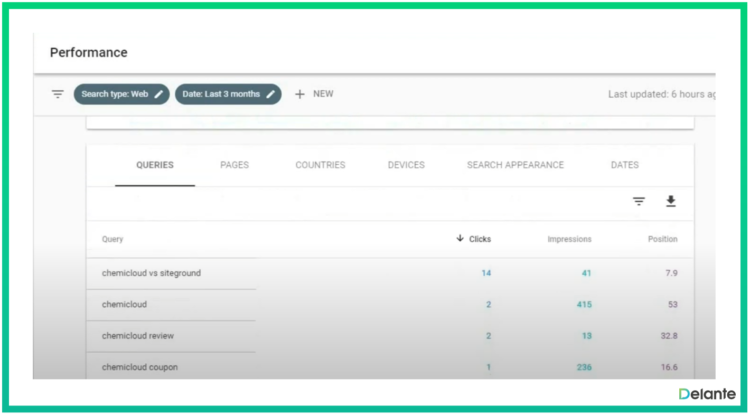Click pencil icon on Search type chip
Viewport: 750px width, 415px height.
(x=159, y=94)
